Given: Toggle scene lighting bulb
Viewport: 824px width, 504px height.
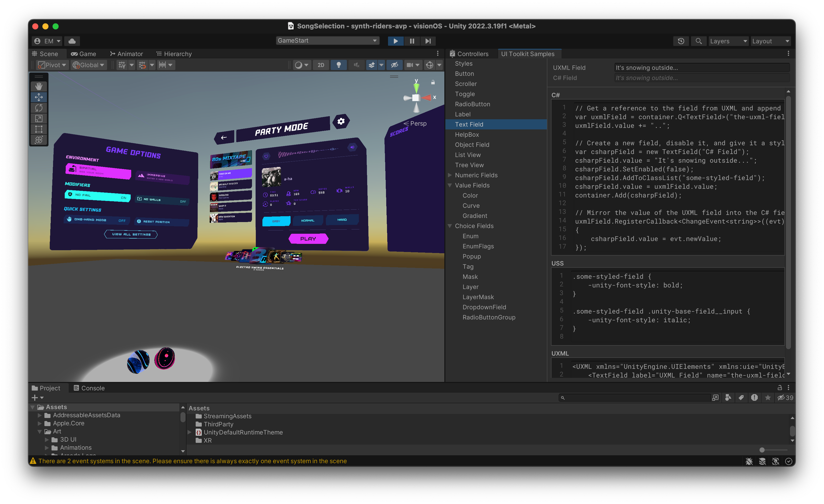Looking at the screenshot, I should click(339, 65).
